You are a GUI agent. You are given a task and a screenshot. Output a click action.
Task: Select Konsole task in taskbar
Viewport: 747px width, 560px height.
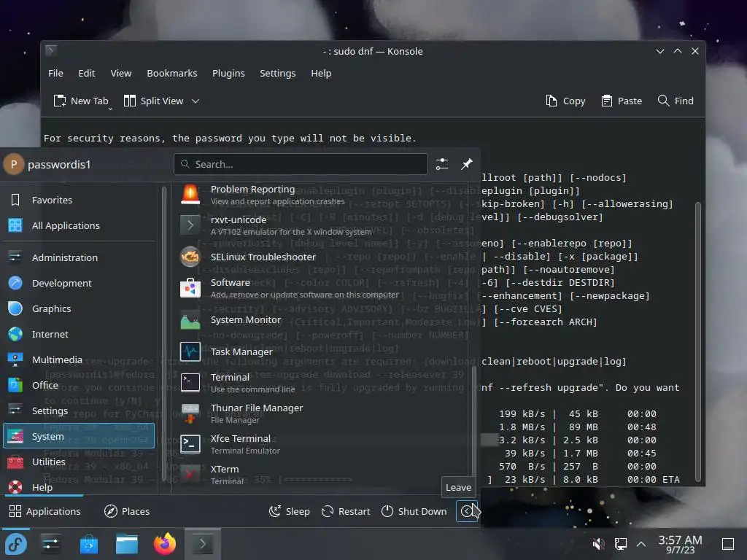(203, 544)
